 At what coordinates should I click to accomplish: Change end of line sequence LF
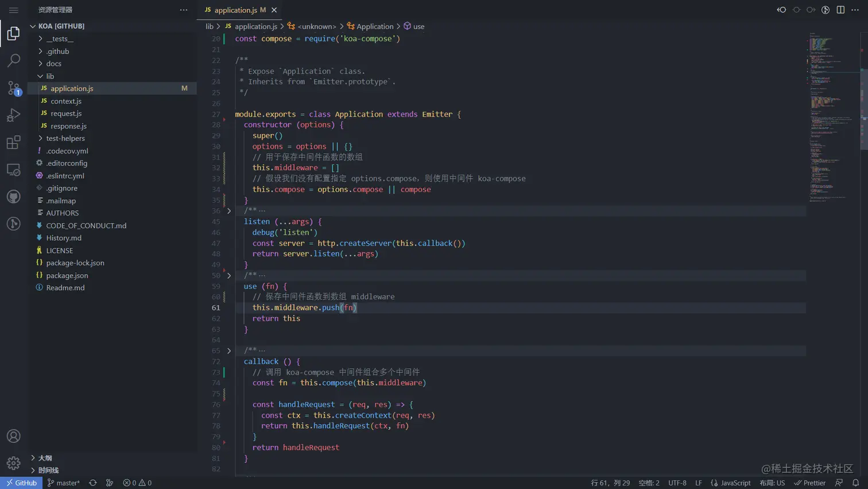(x=699, y=483)
